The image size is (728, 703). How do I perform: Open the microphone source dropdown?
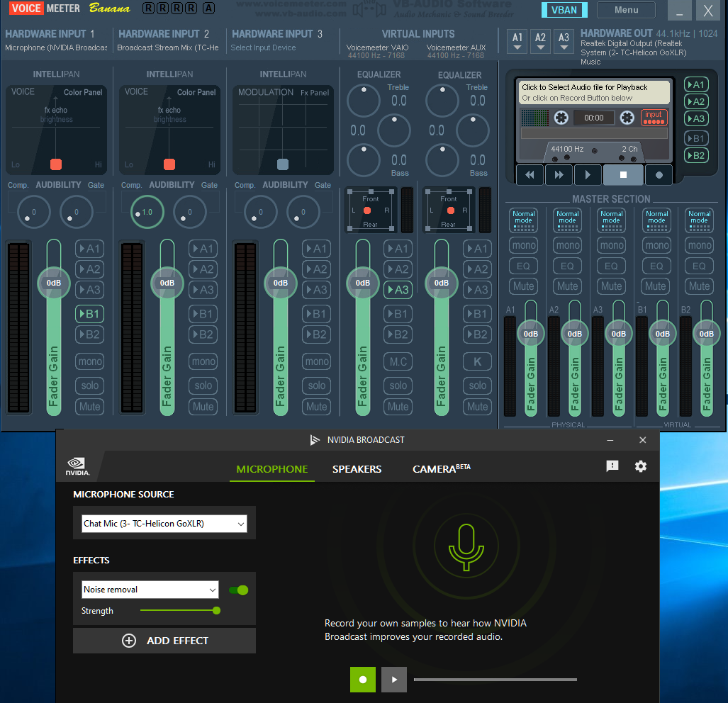click(164, 524)
